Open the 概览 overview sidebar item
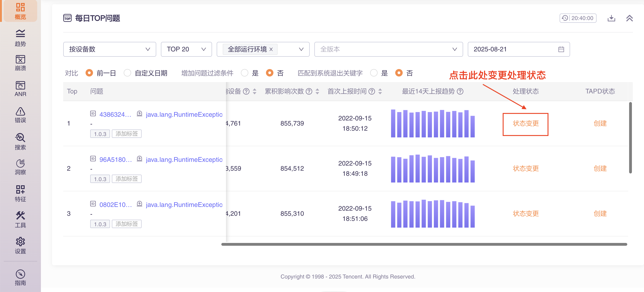 (20, 11)
